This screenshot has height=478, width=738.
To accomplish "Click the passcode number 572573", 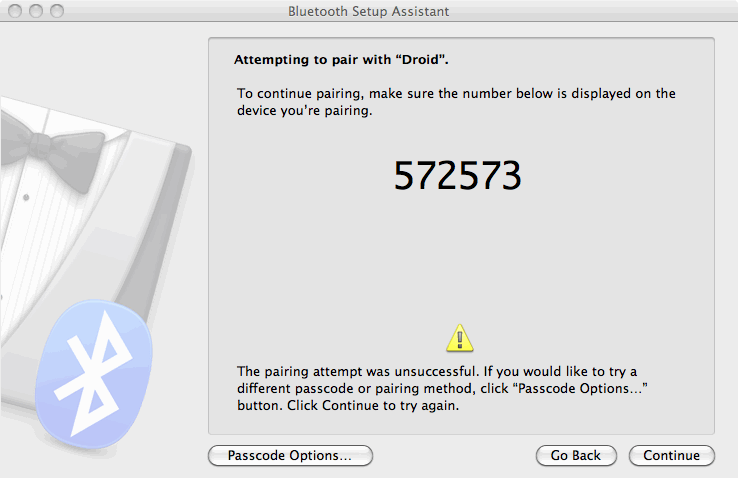I will point(458,177).
